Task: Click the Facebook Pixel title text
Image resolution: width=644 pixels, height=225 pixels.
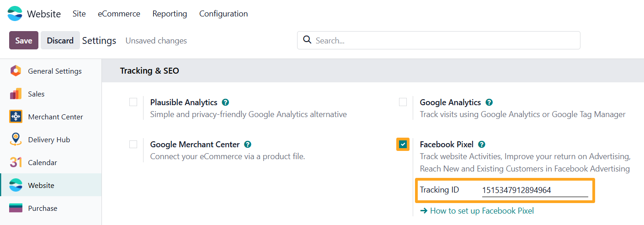Action: [447, 145]
